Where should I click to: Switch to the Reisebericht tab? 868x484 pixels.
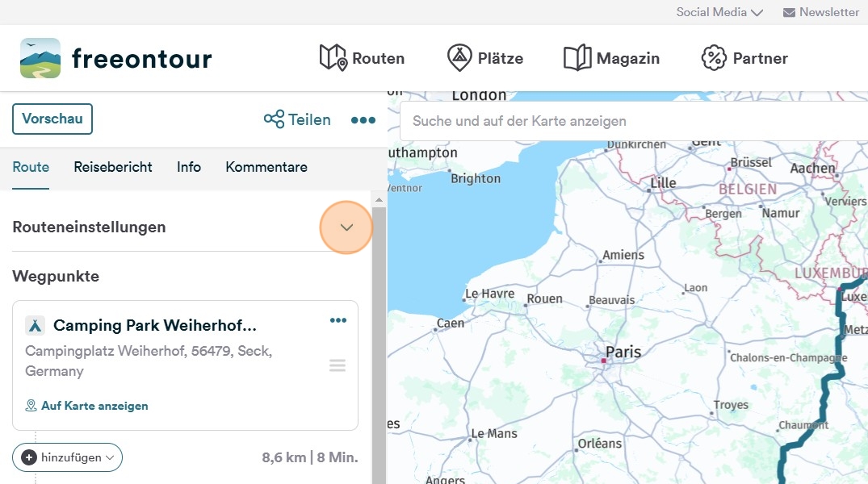point(113,167)
